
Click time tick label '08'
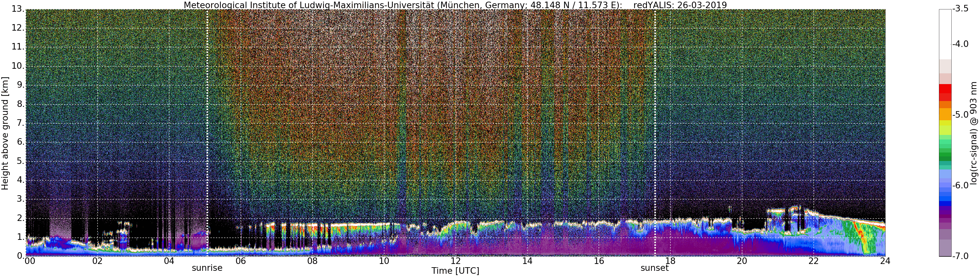312,261
